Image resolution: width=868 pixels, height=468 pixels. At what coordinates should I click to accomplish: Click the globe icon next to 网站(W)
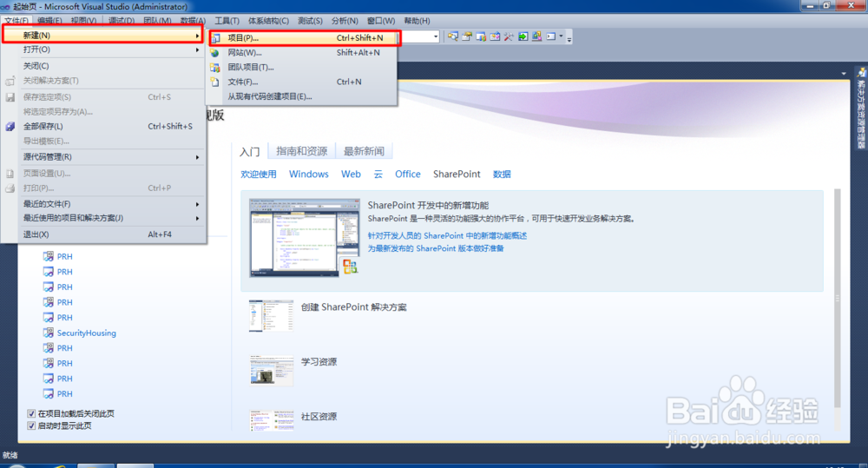point(215,53)
